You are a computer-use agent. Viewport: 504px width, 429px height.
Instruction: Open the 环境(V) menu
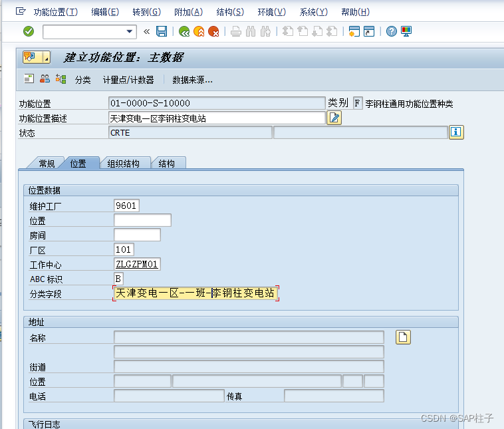click(x=271, y=12)
